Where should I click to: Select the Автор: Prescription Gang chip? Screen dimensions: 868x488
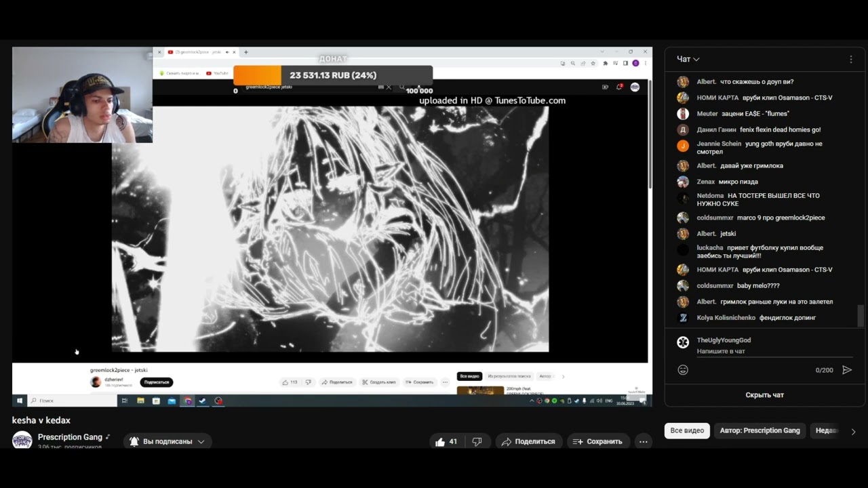tap(759, 430)
